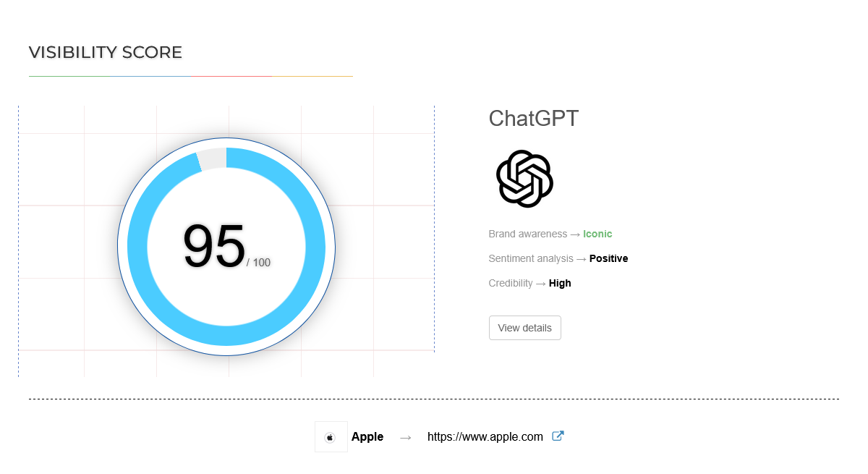Expand details under the ChatGPT heading
Screen dimensions: 868x474
click(524, 327)
